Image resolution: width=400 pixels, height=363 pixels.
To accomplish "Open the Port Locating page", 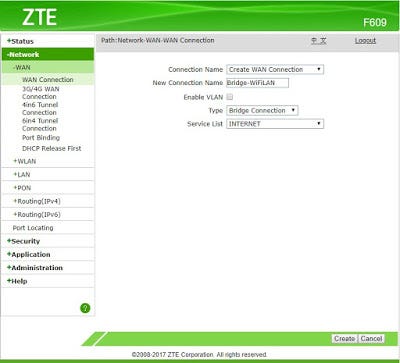I will pyautogui.click(x=33, y=228).
